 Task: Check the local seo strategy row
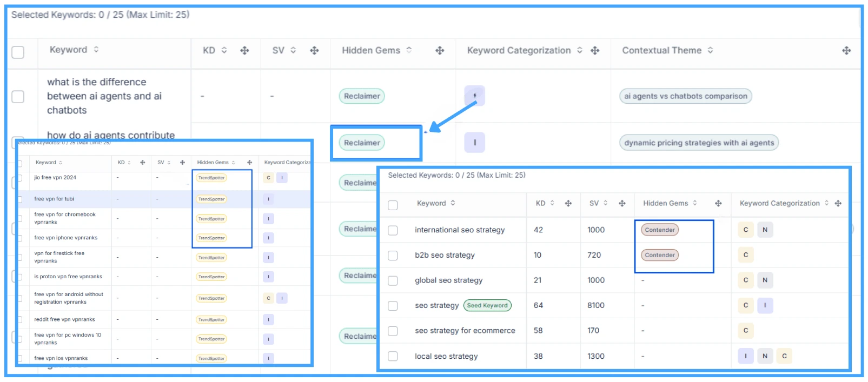click(x=393, y=357)
